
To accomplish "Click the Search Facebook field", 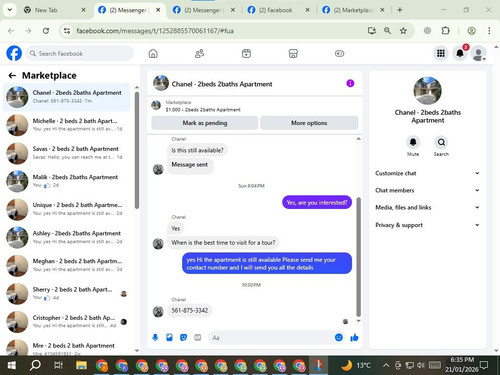I will pyautogui.click(x=80, y=53).
